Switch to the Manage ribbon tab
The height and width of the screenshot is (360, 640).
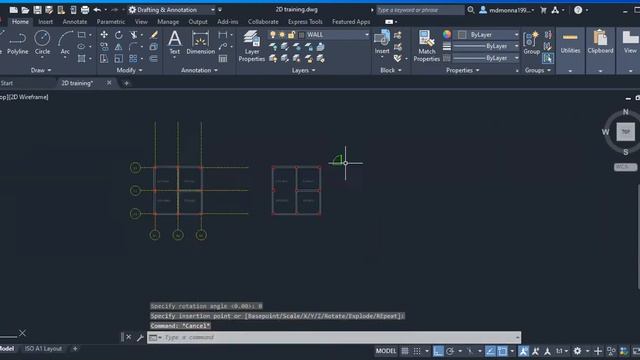pos(168,22)
